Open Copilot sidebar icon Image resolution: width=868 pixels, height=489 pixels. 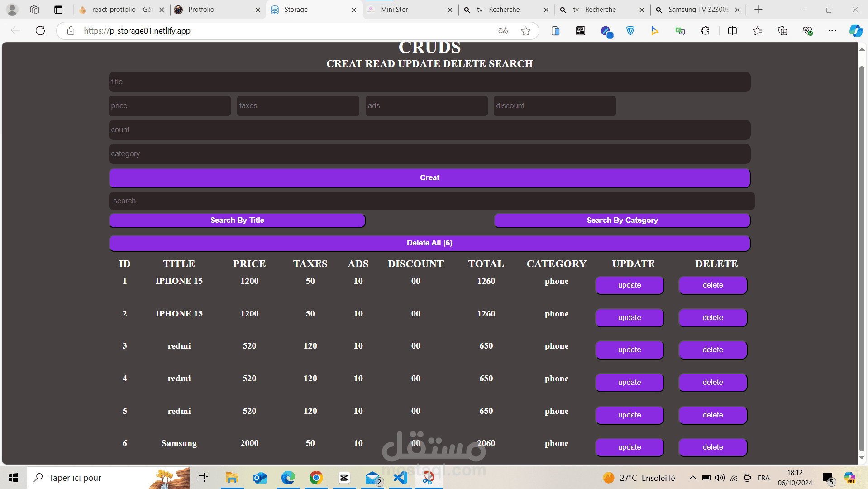click(x=856, y=31)
